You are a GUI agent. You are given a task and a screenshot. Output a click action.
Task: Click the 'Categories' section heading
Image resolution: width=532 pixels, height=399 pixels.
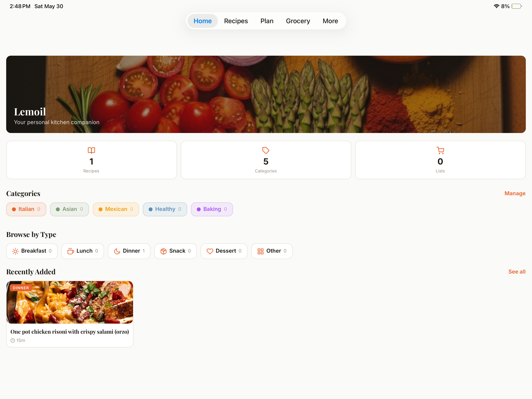click(x=23, y=193)
